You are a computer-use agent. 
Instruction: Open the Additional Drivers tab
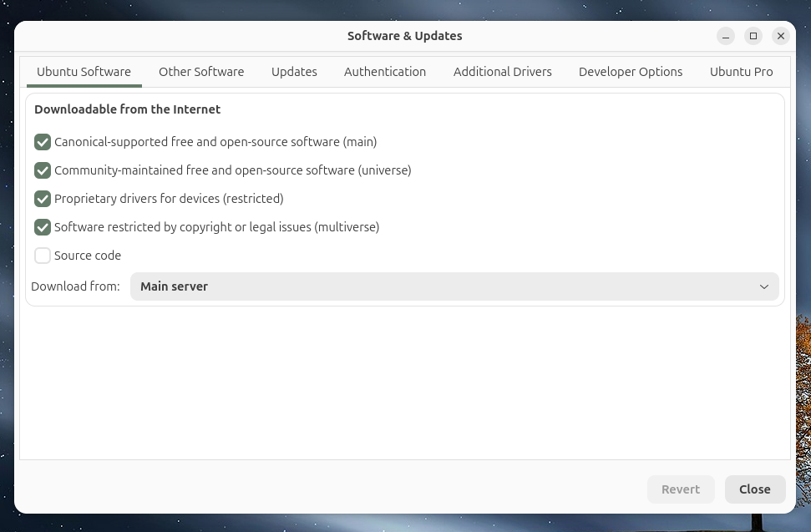point(502,72)
